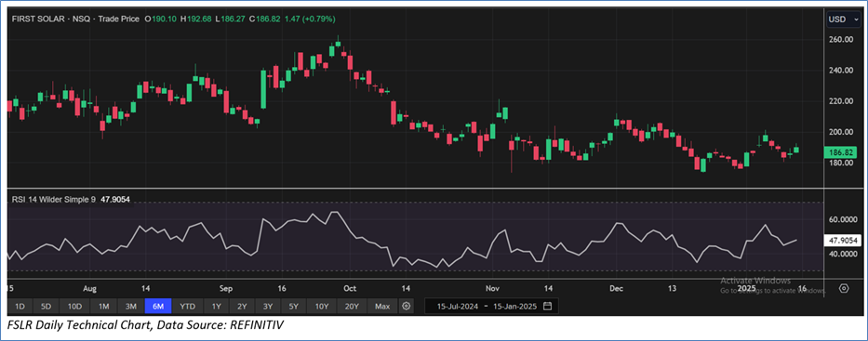Image resolution: width=868 pixels, height=341 pixels.
Task: Click the 240.00 price axis label
Action: tap(840, 71)
